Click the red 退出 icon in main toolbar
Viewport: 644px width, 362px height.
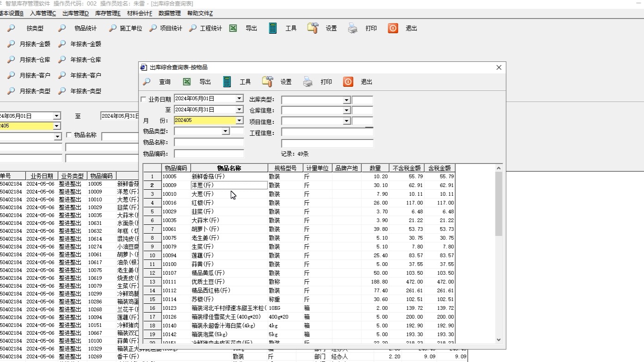point(393,28)
